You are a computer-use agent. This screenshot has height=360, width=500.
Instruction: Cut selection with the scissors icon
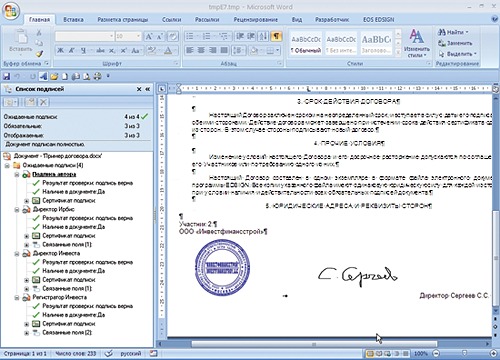coord(39,33)
